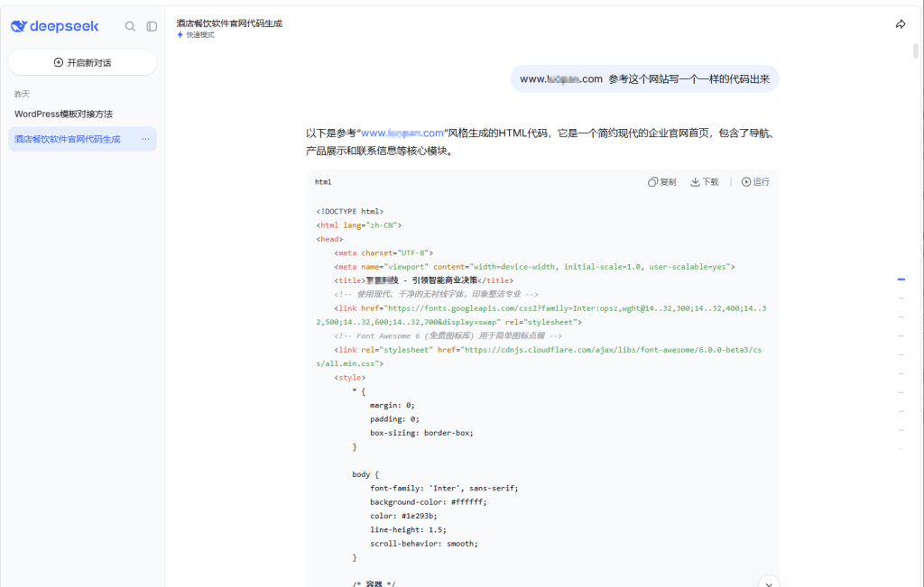
Task: Open the www link in response text
Action: [x=402, y=133]
